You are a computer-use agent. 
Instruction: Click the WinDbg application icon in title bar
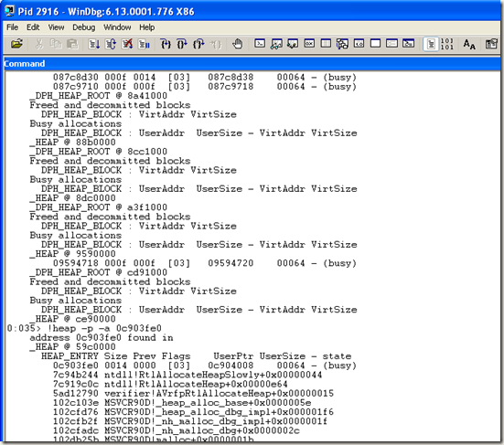[x=9, y=11]
